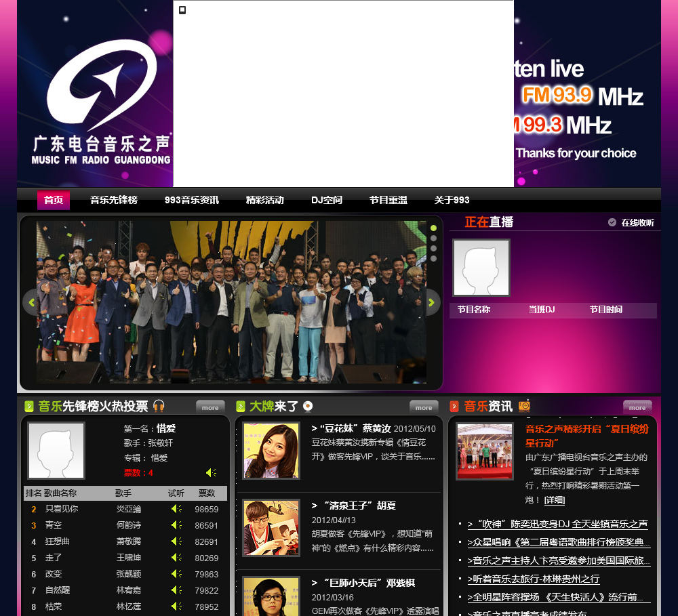Screen dimensions: 678x616
Task: Open the 精彩活动 menu item
Action: tap(264, 200)
